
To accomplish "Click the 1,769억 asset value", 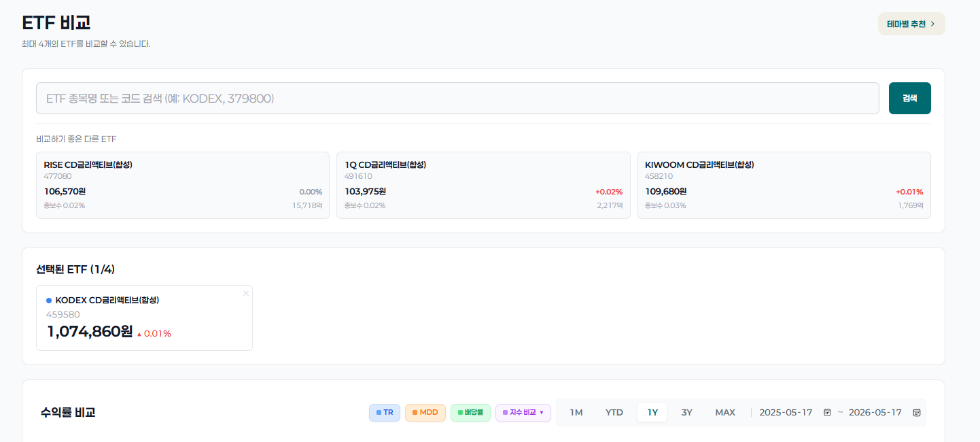I will click(x=911, y=205).
